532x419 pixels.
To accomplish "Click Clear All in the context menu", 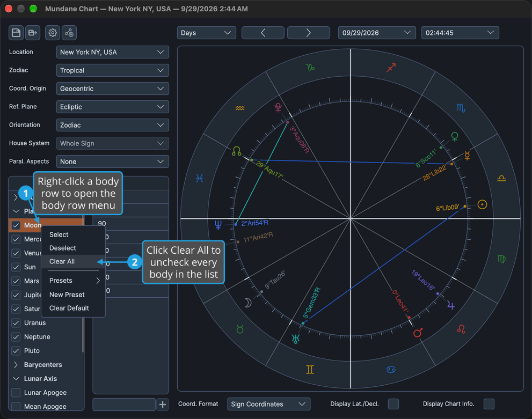I will click(73, 261).
